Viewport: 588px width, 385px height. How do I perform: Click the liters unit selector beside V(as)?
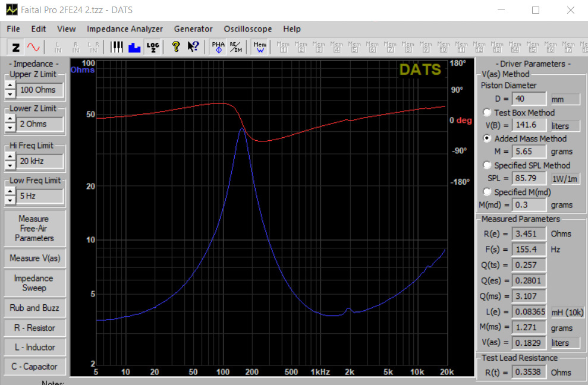[x=565, y=343]
